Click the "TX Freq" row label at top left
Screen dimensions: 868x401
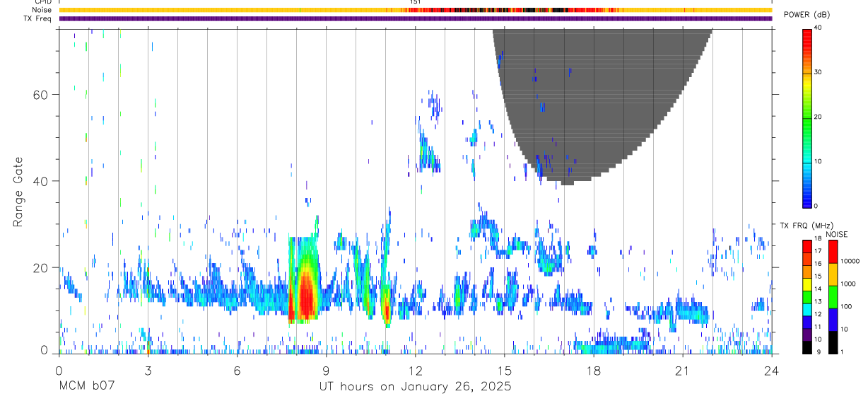[39, 18]
